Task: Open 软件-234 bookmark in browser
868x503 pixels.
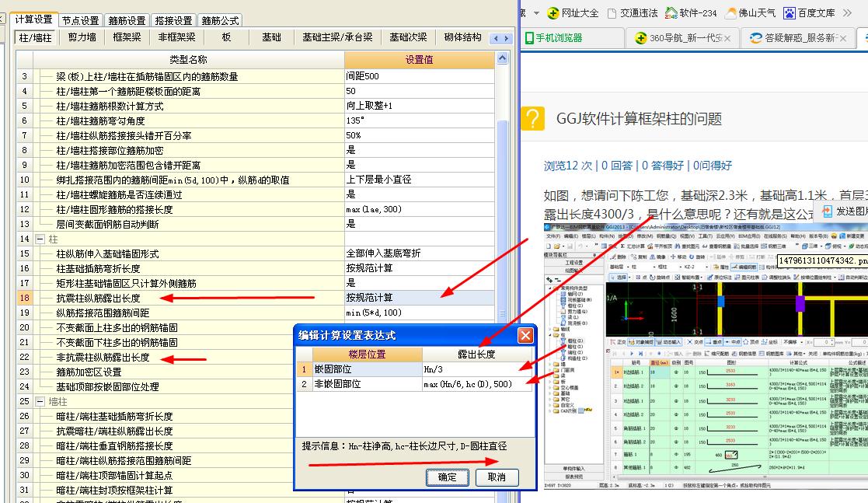Action: coord(691,12)
